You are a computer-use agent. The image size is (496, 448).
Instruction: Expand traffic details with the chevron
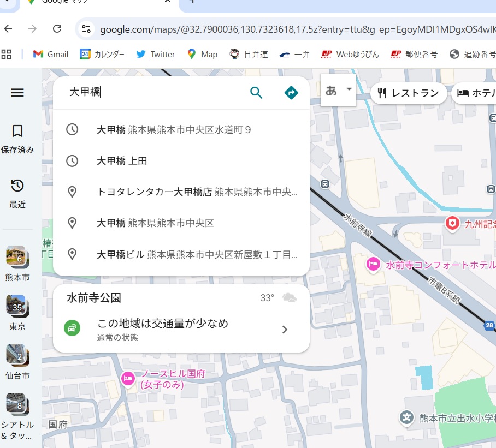285,329
